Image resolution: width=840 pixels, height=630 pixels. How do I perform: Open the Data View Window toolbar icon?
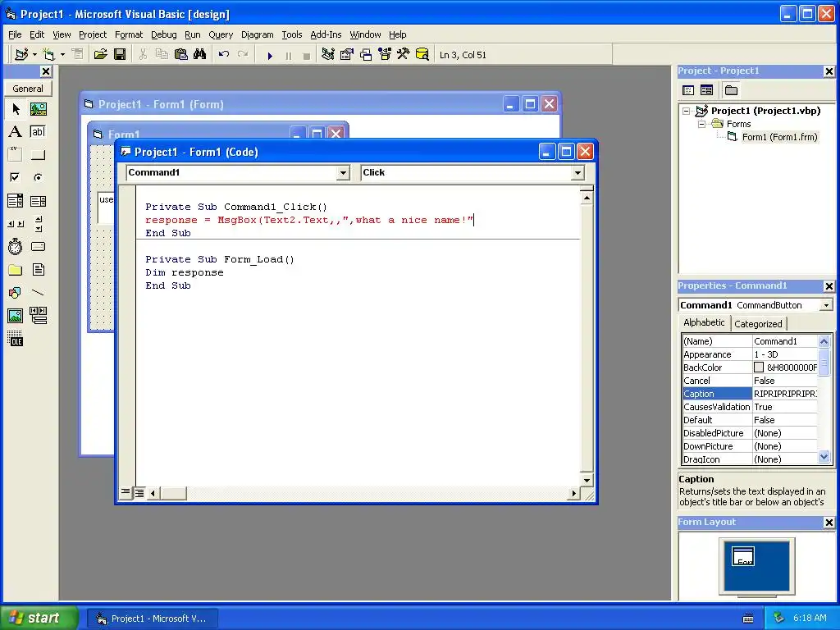[422, 55]
